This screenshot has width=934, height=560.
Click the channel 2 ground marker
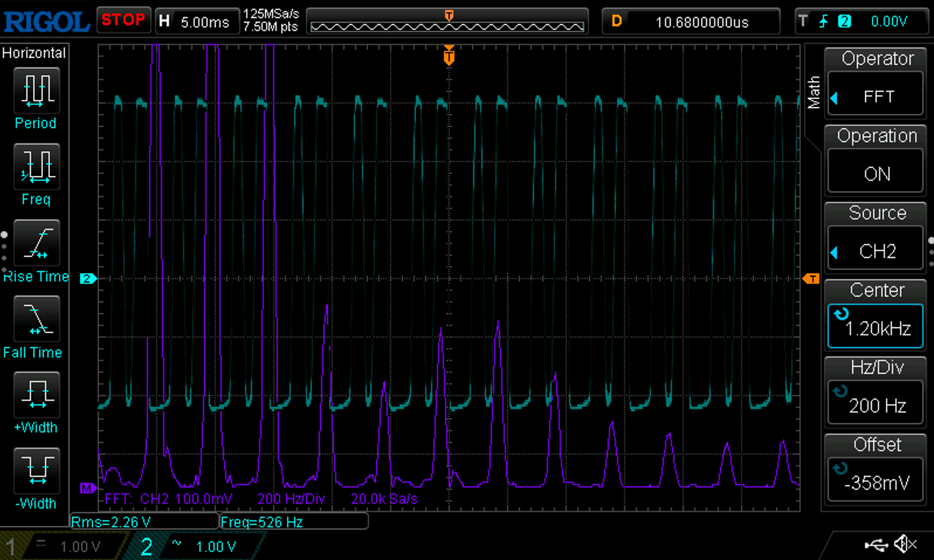click(88, 278)
